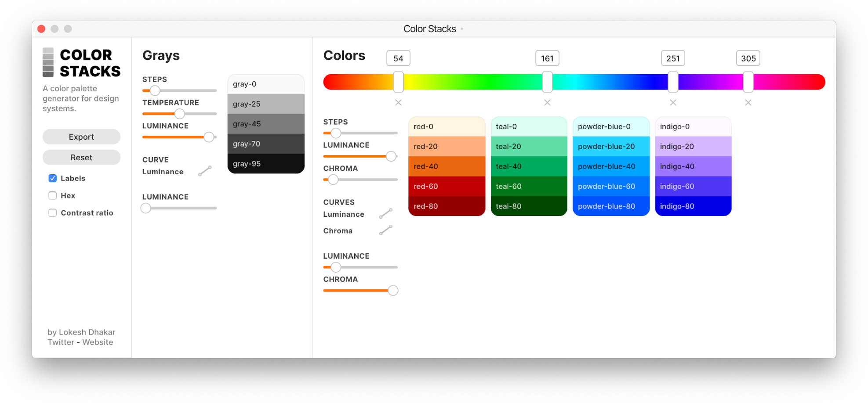Click the Colors bottom Chroma slider knob
Screen dimensions: 868x403
pos(393,291)
